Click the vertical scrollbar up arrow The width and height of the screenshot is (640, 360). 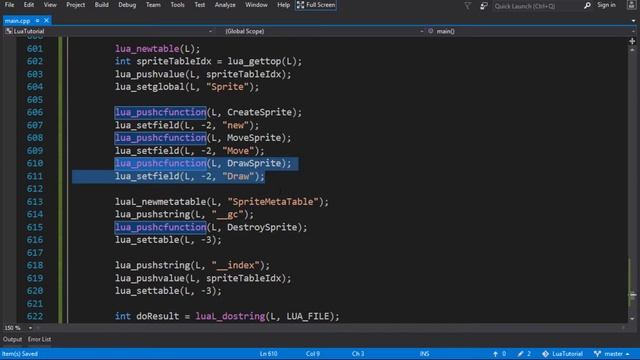632,50
